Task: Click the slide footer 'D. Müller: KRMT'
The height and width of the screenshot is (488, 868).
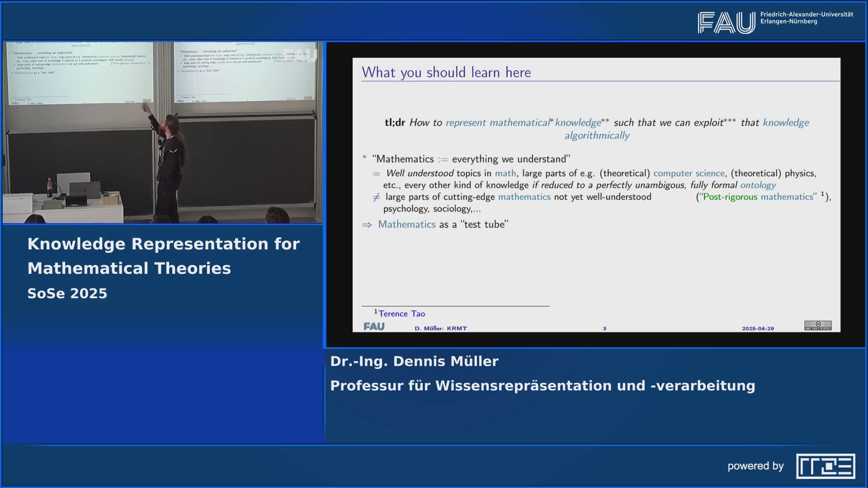Action: (441, 328)
